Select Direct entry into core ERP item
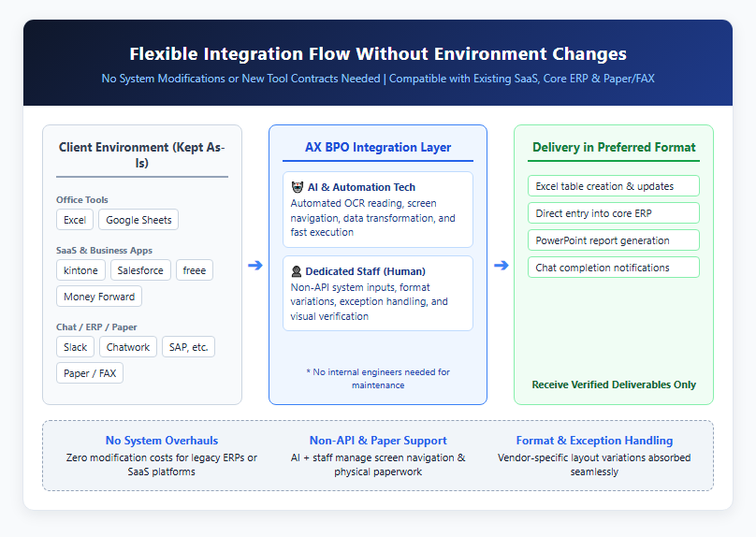The width and height of the screenshot is (756, 537). tap(613, 213)
